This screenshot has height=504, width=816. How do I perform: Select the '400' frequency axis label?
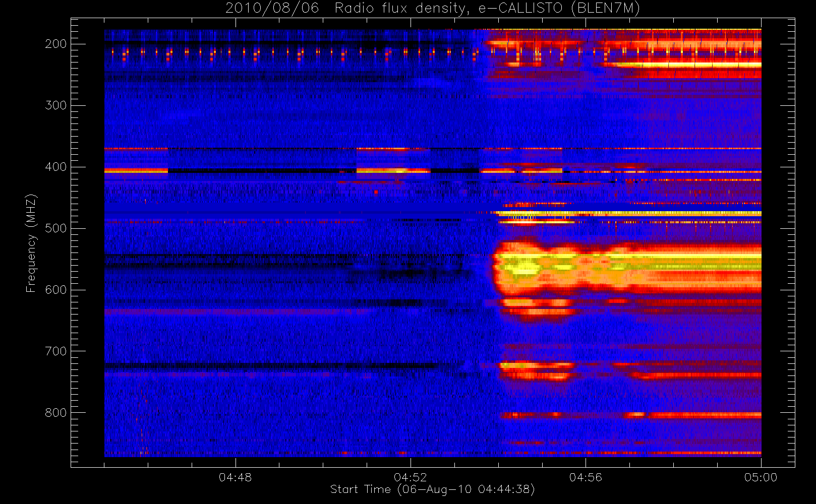click(55, 167)
